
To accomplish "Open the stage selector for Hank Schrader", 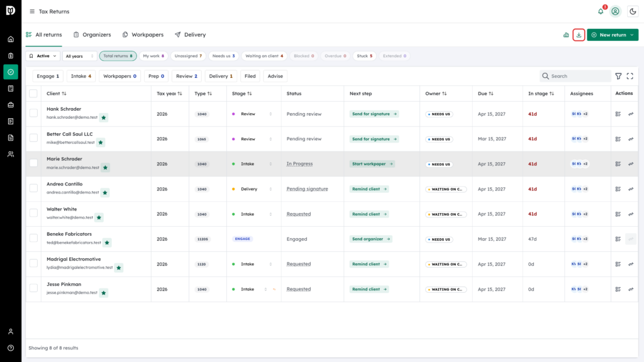I will (x=252, y=114).
